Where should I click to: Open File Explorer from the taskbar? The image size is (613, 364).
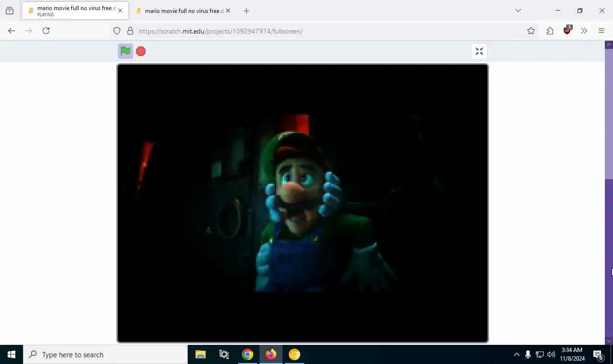point(200,354)
